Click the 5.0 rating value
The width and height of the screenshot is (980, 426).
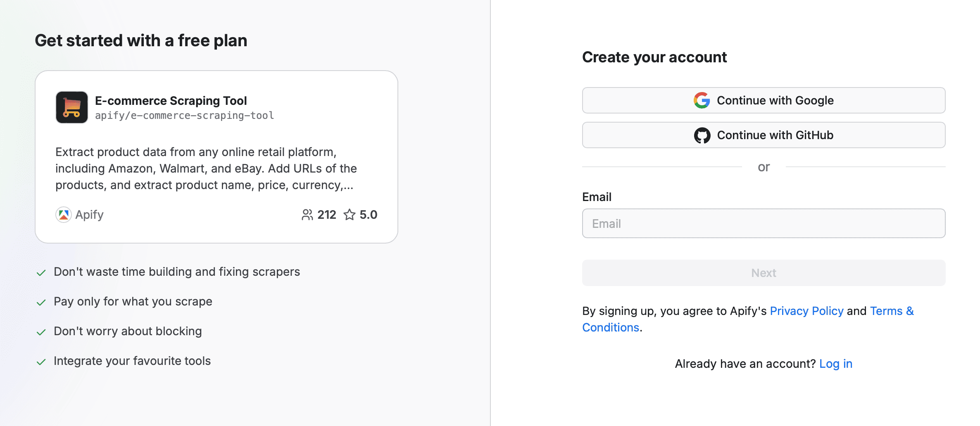369,215
